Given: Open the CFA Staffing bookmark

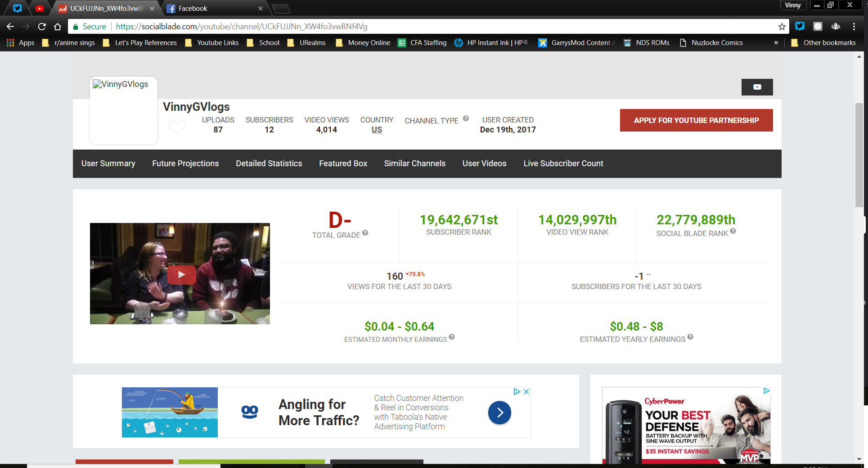Looking at the screenshot, I should tap(422, 43).
